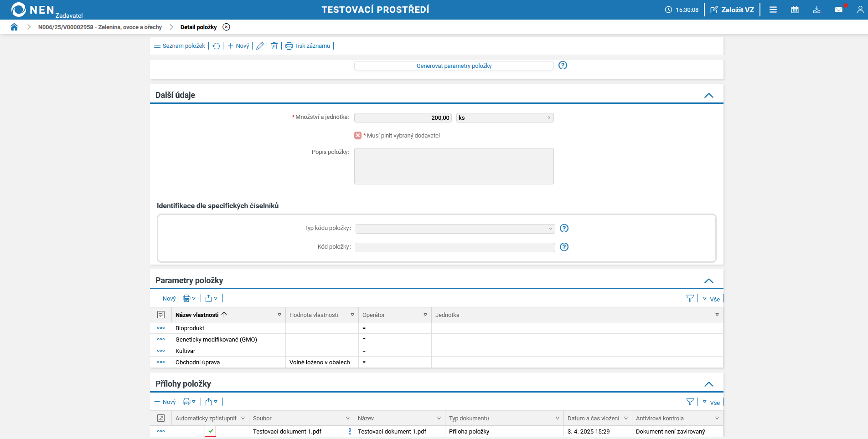Open the envelope messages icon
The width and height of the screenshot is (868, 439).
pyautogui.click(x=838, y=10)
